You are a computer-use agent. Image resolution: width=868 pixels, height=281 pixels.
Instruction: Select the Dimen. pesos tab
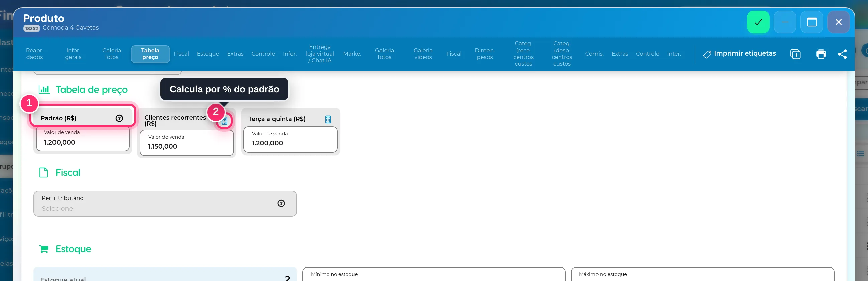pos(484,54)
